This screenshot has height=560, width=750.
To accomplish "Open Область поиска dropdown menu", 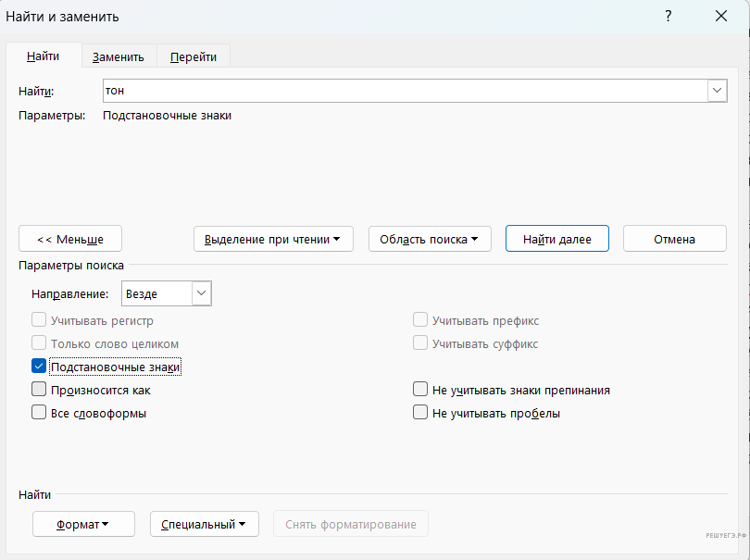I will point(429,239).
